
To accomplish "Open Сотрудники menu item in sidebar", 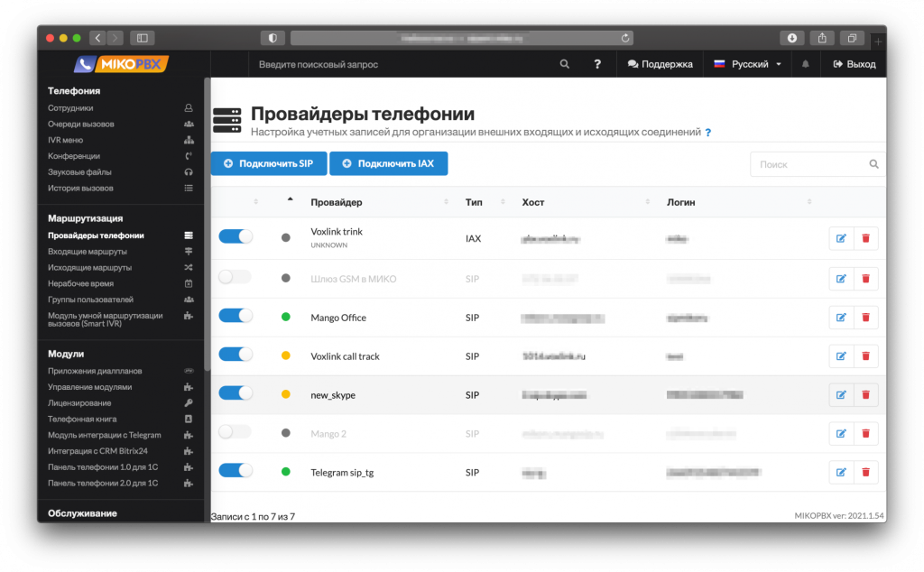I will tap(70, 108).
